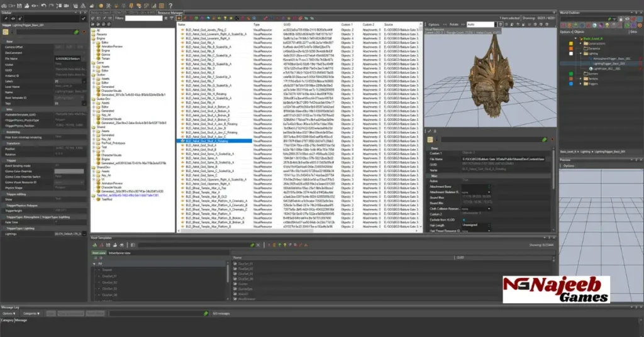Image resolution: width=644 pixels, height=337 pixels.
Task: Click the Filters text input field
Action: [x=143, y=18]
